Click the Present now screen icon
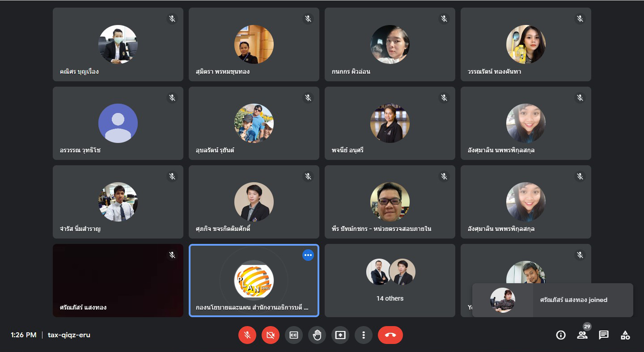This screenshot has width=644, height=352. coord(340,335)
